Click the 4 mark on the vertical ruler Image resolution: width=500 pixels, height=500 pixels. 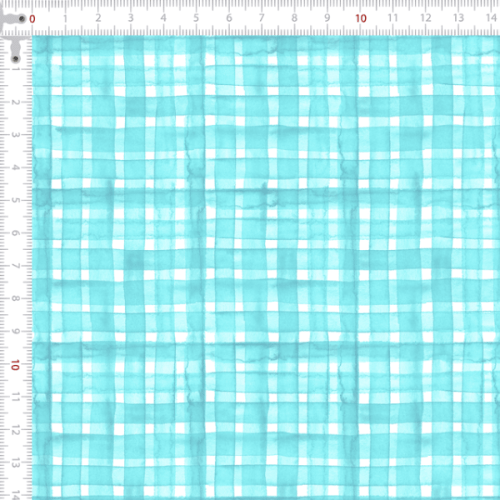pyautogui.click(x=15, y=167)
